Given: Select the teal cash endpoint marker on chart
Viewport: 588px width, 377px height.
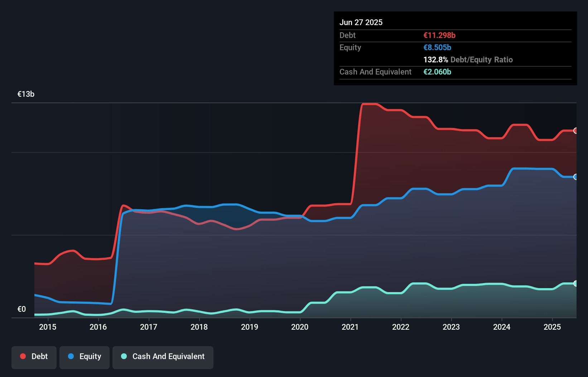Looking at the screenshot, I should [x=575, y=284].
